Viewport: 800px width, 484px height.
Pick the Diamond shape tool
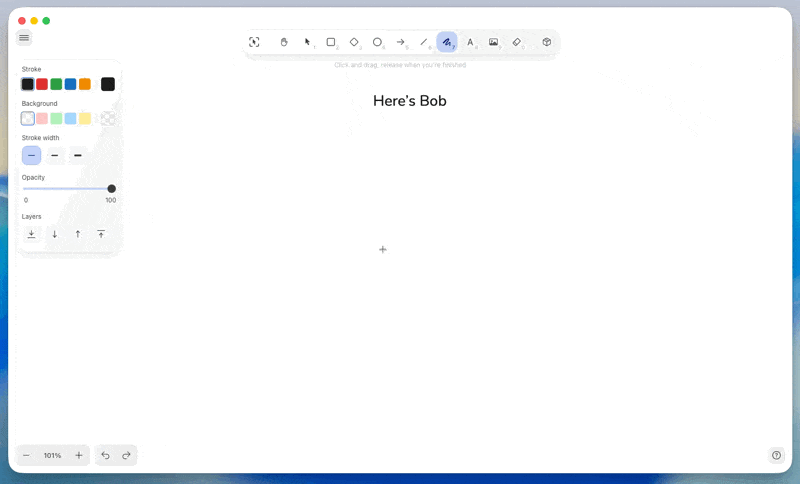(354, 42)
